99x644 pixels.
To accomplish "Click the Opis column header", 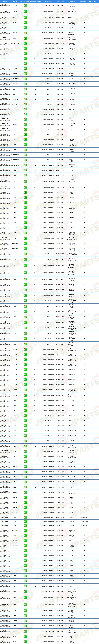I will [x=95, y=1].
